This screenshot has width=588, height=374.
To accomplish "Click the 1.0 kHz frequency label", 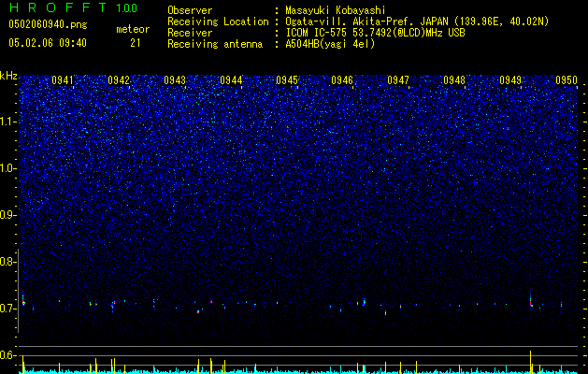I will click(x=7, y=168).
